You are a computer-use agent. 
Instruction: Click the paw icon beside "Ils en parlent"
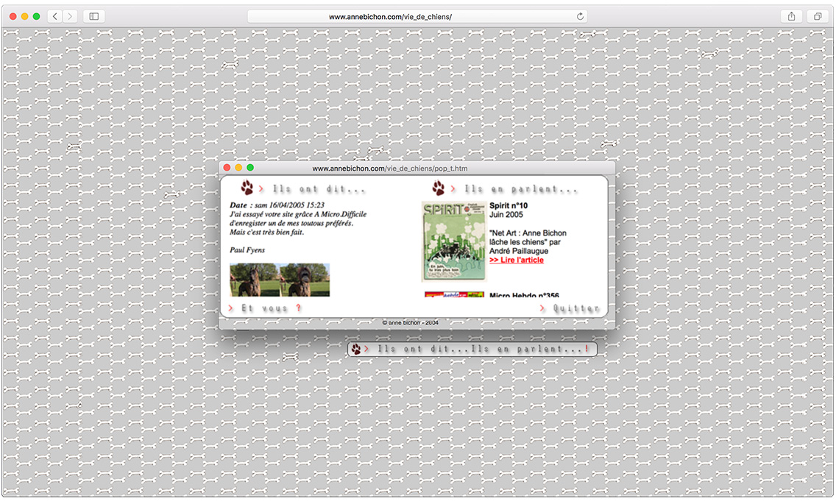439,188
